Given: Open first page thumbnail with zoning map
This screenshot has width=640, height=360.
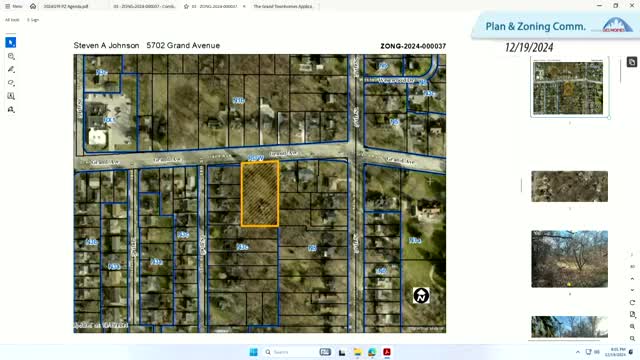Looking at the screenshot, I should [x=569, y=87].
